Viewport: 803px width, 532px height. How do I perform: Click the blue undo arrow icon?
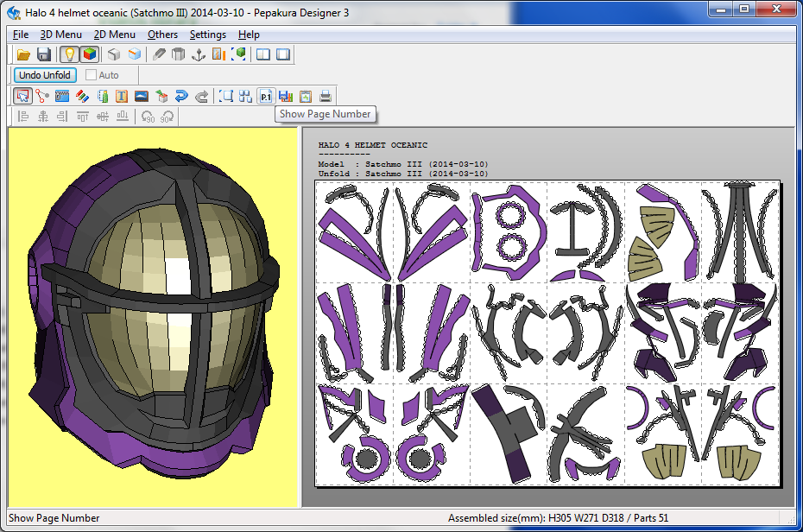tap(181, 96)
